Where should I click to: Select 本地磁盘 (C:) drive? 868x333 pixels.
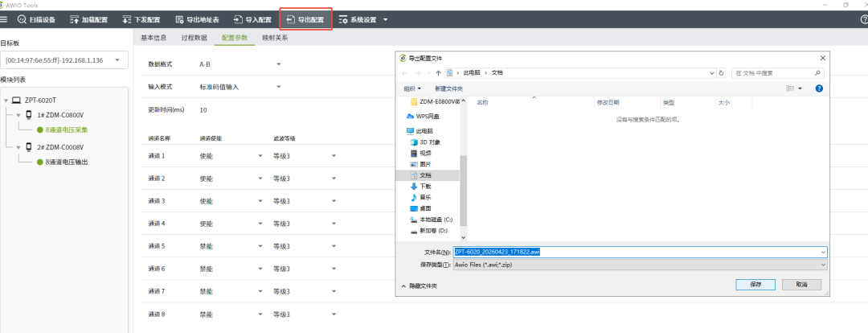[432, 220]
